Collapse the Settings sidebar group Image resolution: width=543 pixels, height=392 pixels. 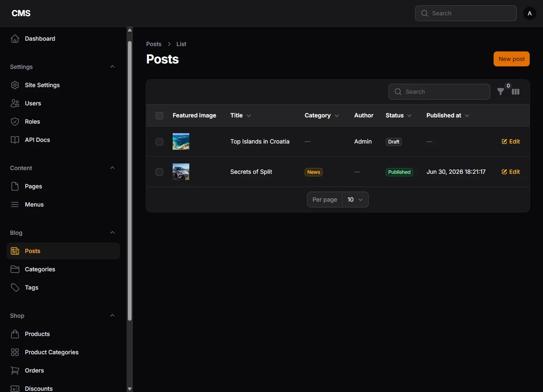point(113,67)
